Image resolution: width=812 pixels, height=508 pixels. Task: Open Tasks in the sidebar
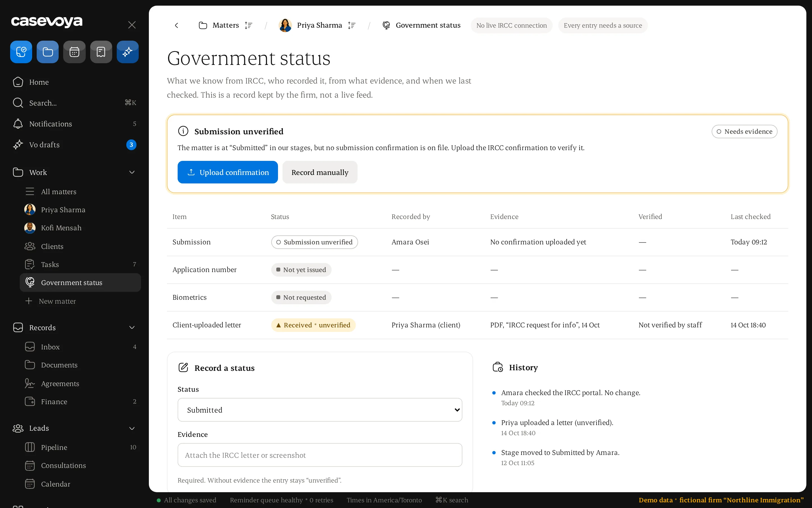80,264
